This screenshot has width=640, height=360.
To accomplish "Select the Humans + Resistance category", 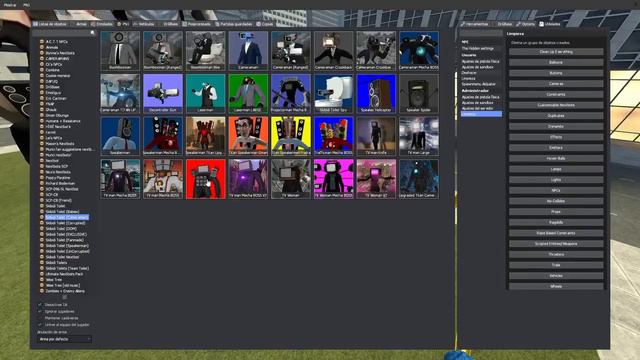I will 63,121.
